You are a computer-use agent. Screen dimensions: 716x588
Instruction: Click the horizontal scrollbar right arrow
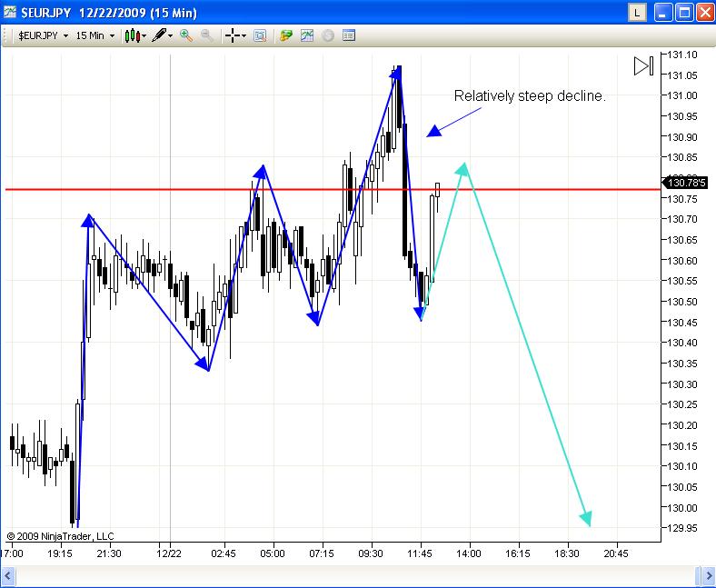[x=707, y=575]
